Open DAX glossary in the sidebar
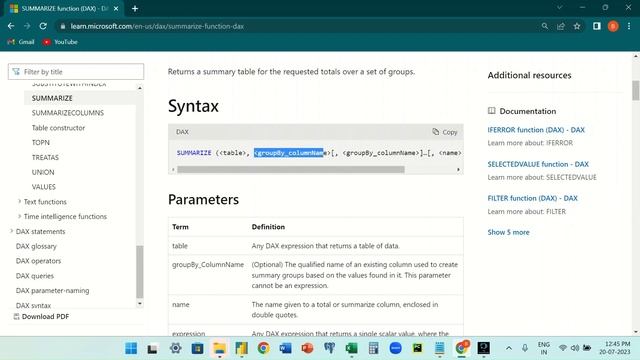This screenshot has width=640, height=360. [x=36, y=246]
